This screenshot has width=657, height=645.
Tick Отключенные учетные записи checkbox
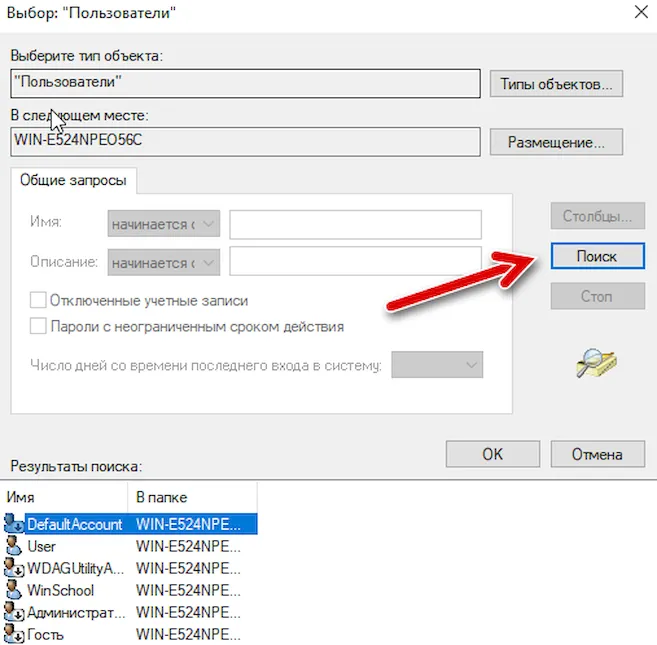(38, 300)
